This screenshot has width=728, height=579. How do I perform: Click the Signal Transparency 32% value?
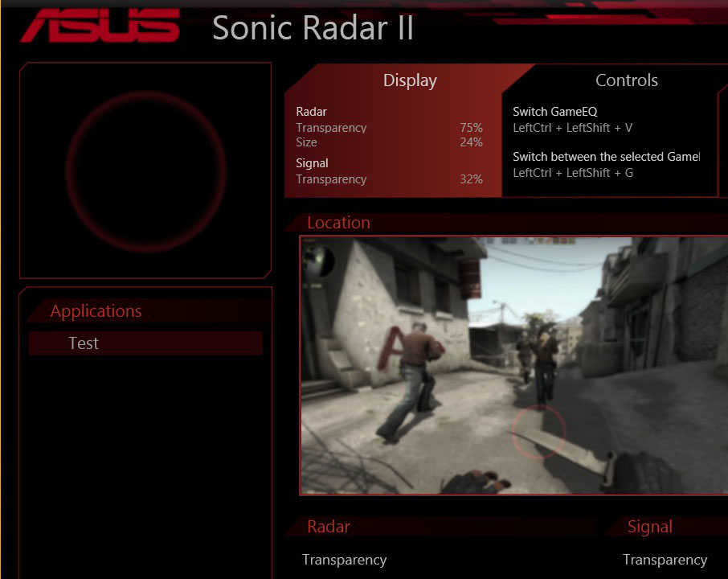click(x=471, y=179)
